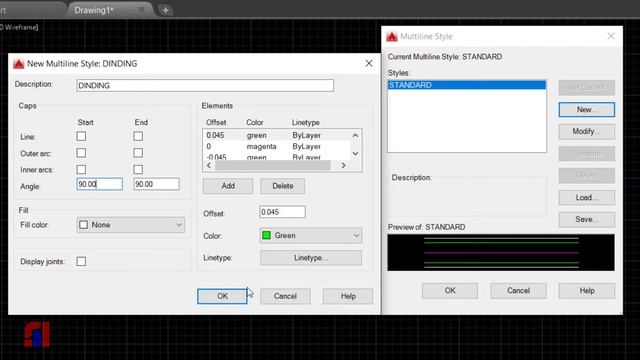Click the None swatch in Fill color
The image size is (640, 360).
[x=83, y=225]
